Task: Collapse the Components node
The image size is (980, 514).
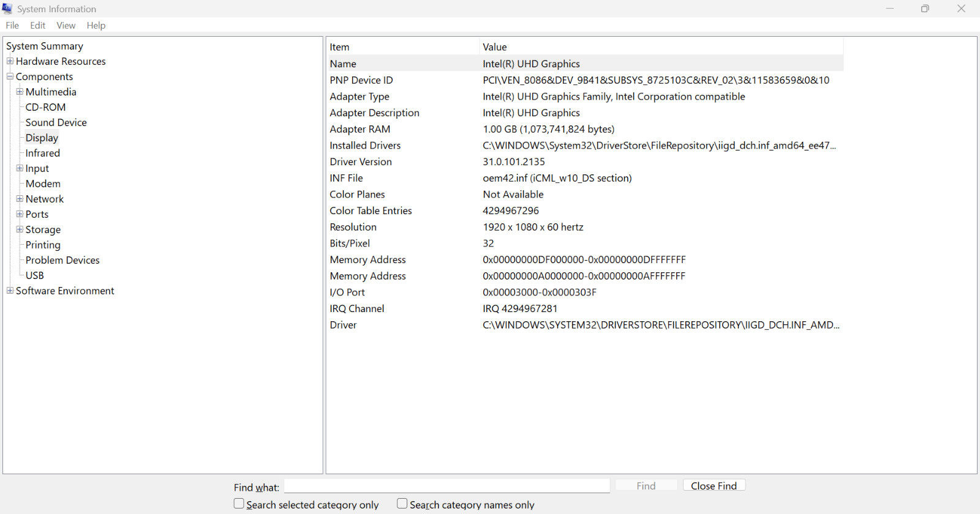Action: tap(10, 76)
